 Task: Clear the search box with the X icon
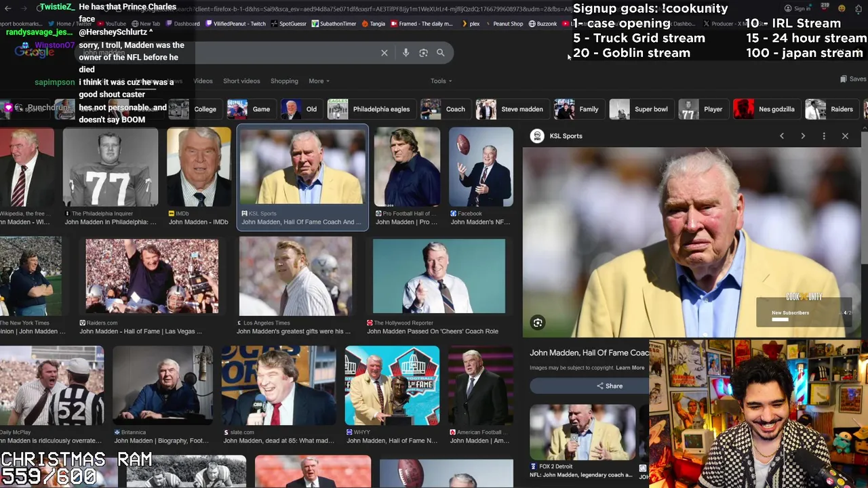click(384, 53)
